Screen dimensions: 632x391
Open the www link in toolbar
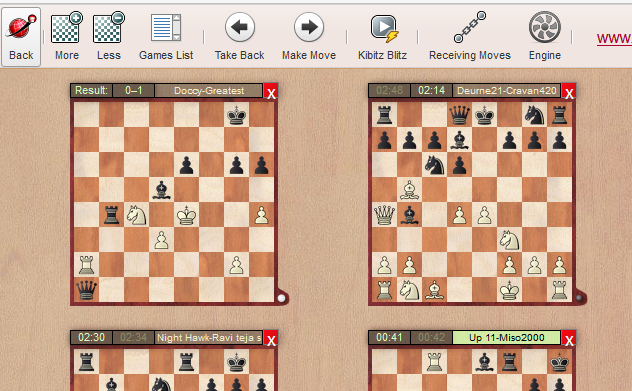[614, 38]
